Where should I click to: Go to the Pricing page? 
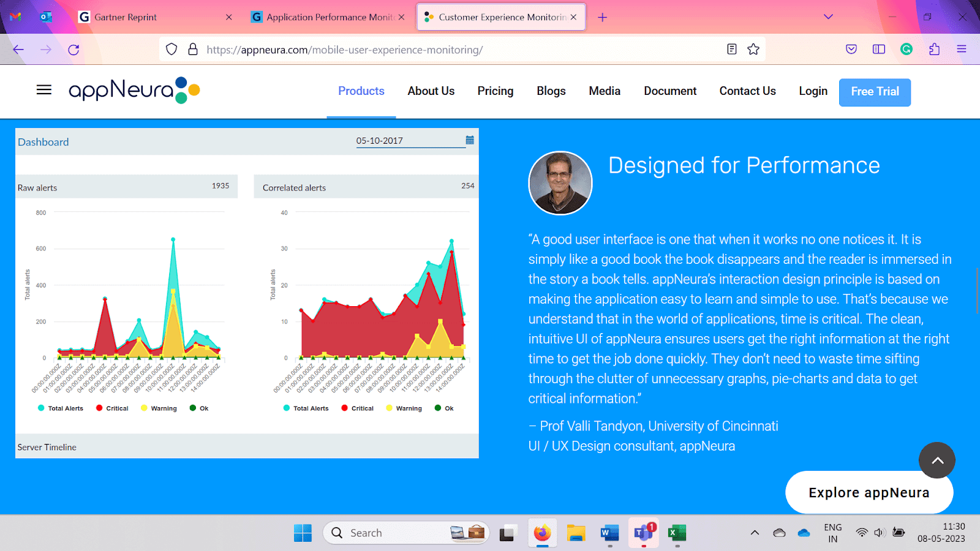click(495, 91)
